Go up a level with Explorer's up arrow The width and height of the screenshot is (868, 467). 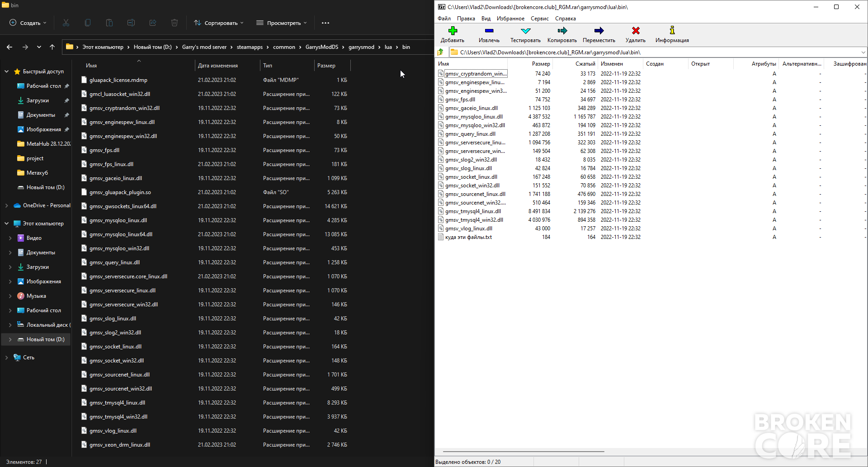(52, 47)
